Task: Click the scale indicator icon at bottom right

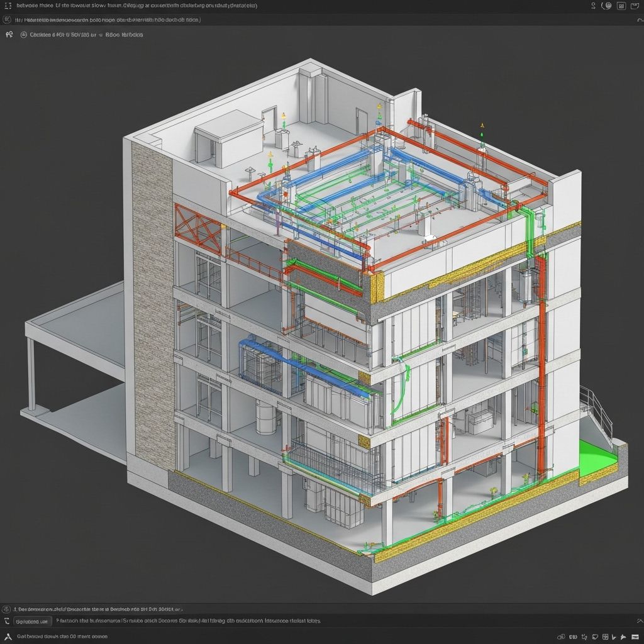Action: click(572, 637)
